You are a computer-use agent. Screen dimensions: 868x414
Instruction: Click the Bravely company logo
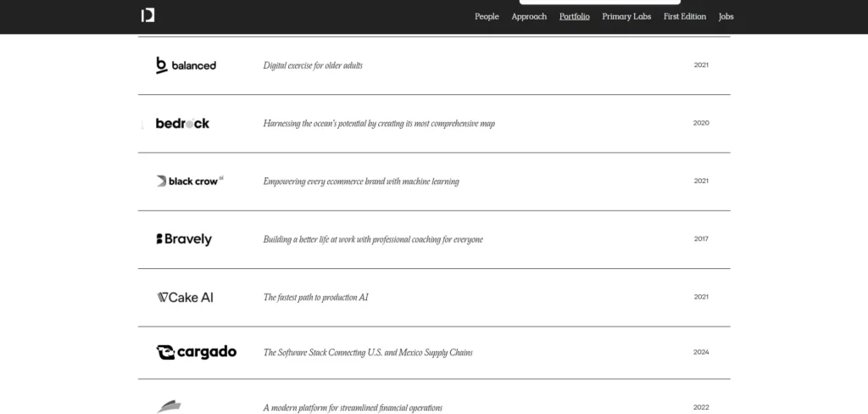[184, 239]
